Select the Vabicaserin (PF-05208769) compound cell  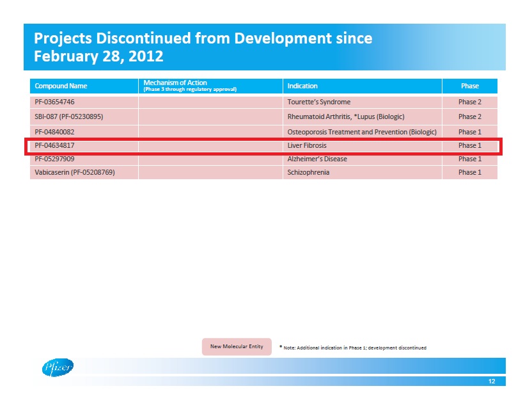tap(74, 172)
